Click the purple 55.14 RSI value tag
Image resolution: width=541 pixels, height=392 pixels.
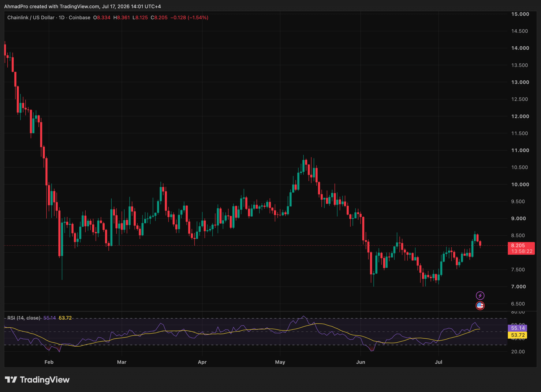pos(518,328)
